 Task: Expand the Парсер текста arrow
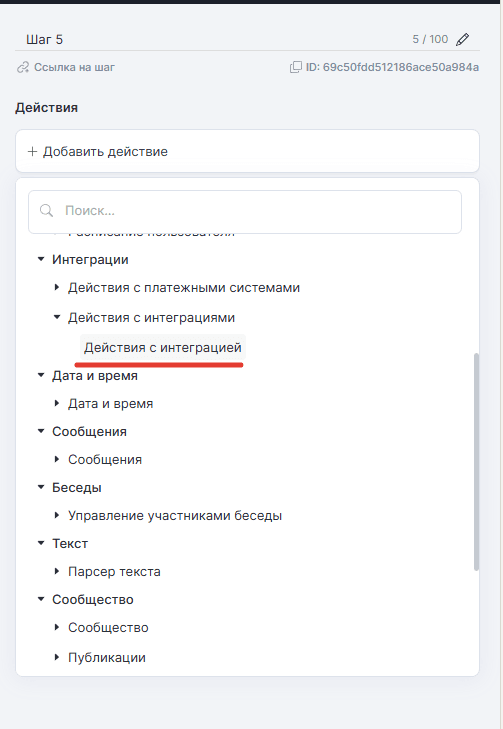[57, 571]
